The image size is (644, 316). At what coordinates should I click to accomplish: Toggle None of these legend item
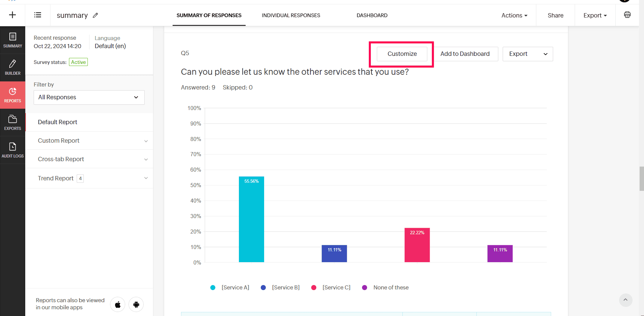tap(385, 287)
